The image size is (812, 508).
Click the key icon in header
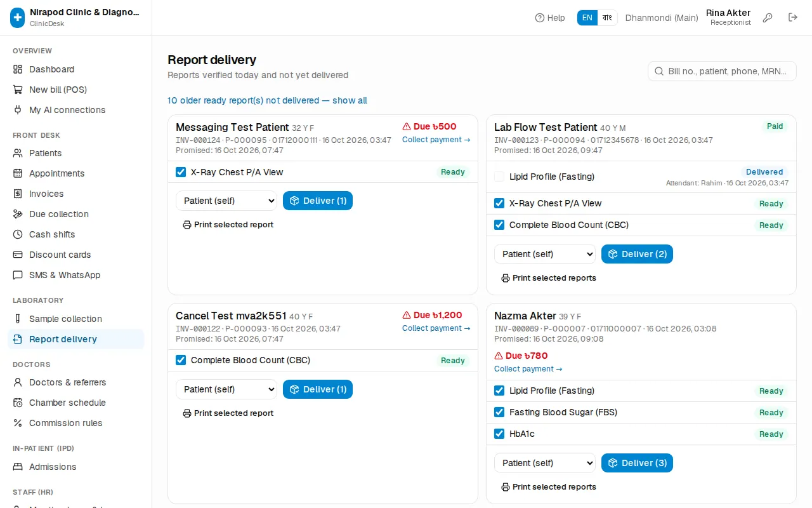[768, 18]
